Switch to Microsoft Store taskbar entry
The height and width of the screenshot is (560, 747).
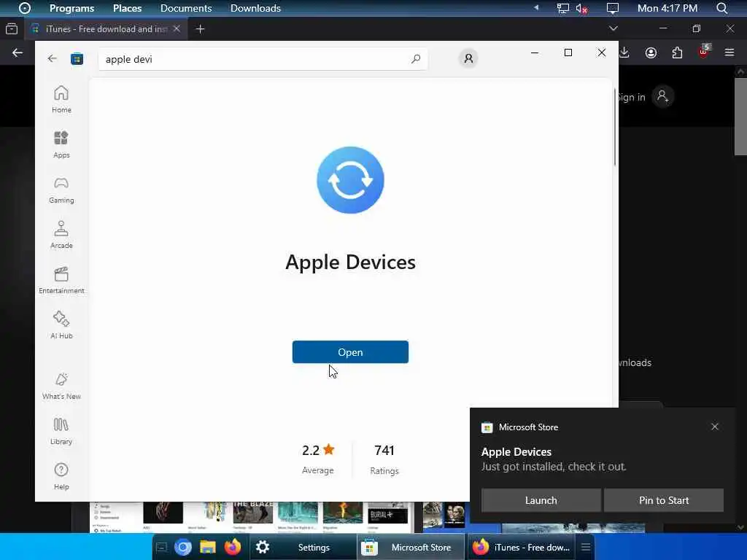coord(411,547)
